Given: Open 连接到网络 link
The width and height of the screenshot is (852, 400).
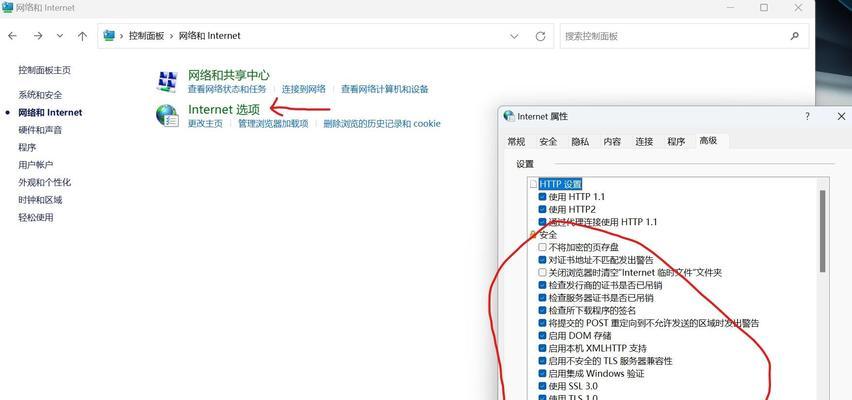Looking at the screenshot, I should pos(304,89).
